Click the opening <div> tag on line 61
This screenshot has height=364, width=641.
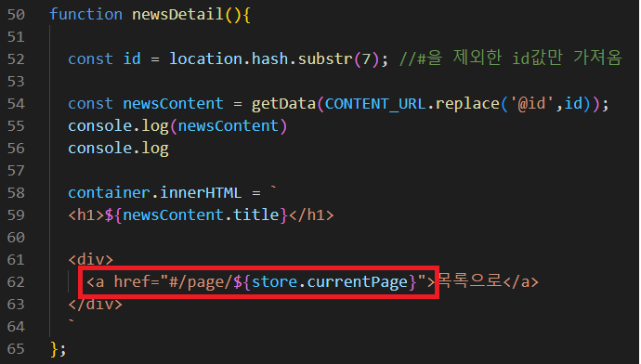91,260
